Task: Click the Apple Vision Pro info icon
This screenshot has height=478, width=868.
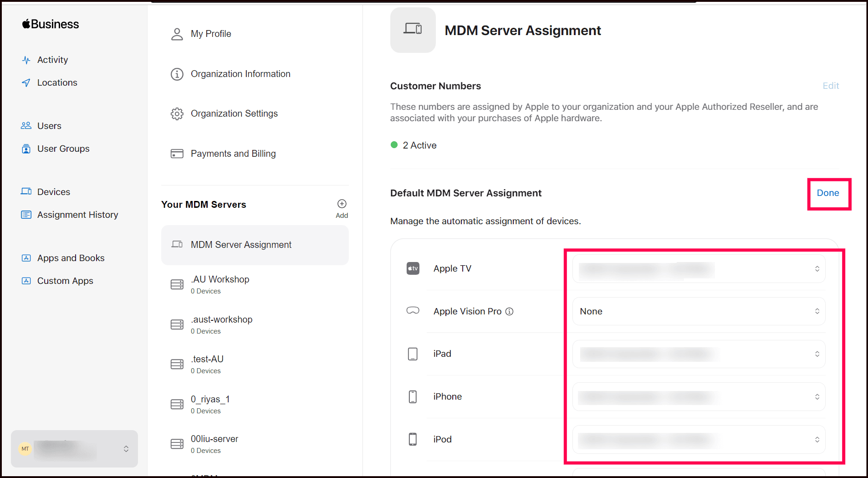Action: (510, 311)
